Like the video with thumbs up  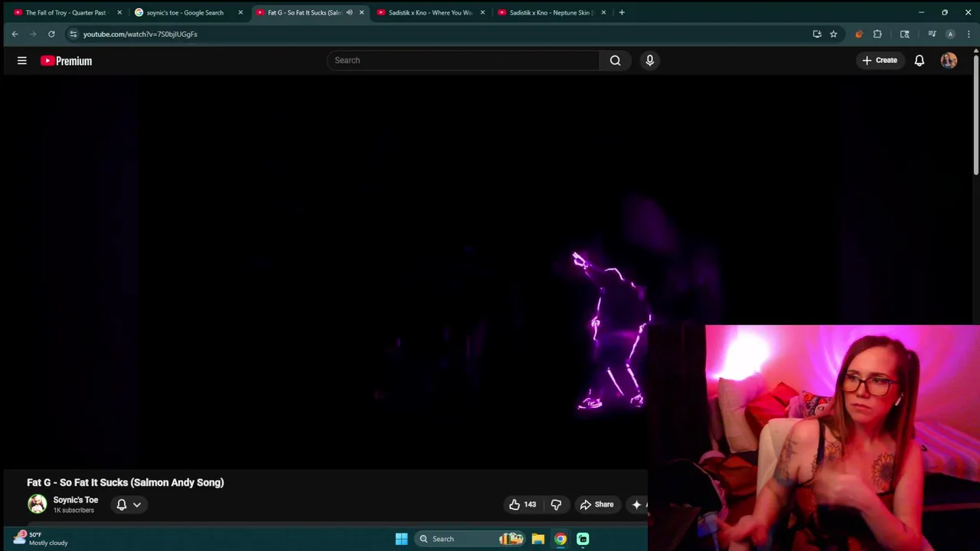pyautogui.click(x=523, y=504)
